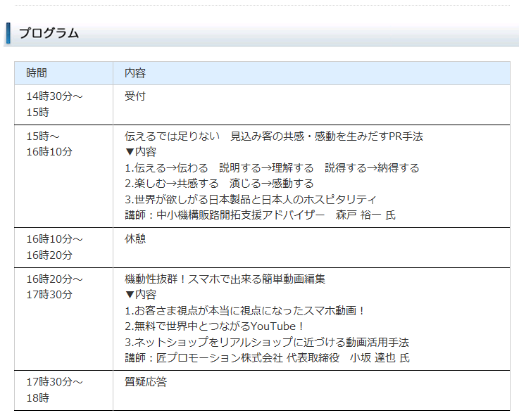Viewport: 519px width, 420px height.
Task: Click the title 伝えるでは足りない 見込み客の共感
Action: pyautogui.click(x=274, y=136)
